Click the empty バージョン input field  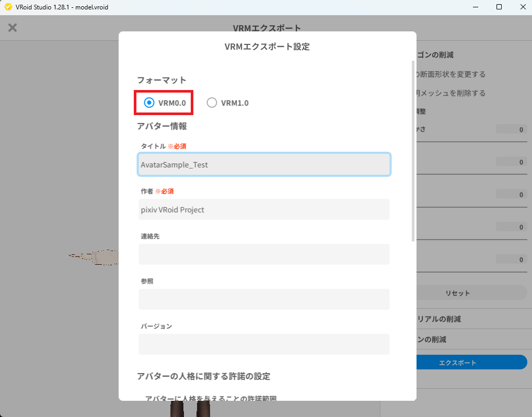pyautogui.click(x=264, y=344)
